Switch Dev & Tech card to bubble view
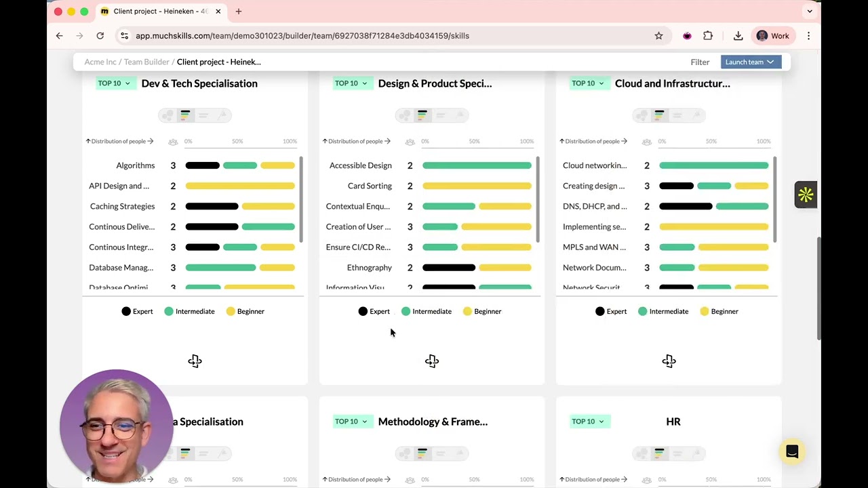The height and width of the screenshot is (488, 868). [x=167, y=115]
